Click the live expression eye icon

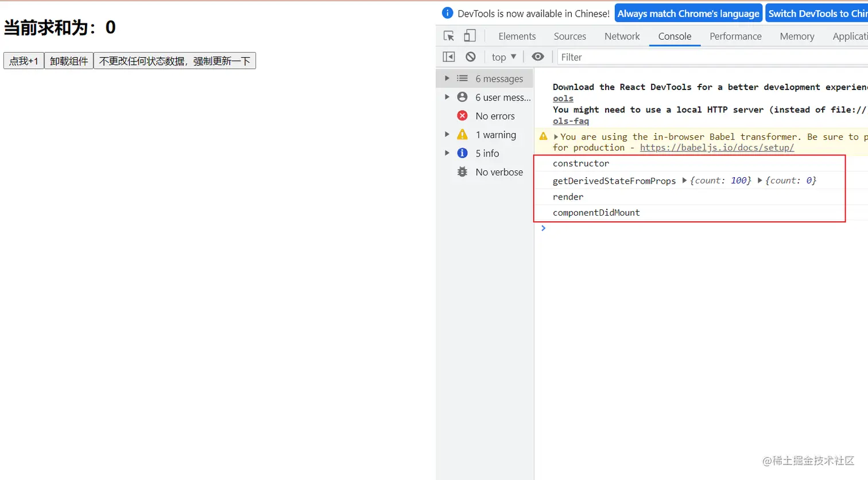pos(538,57)
